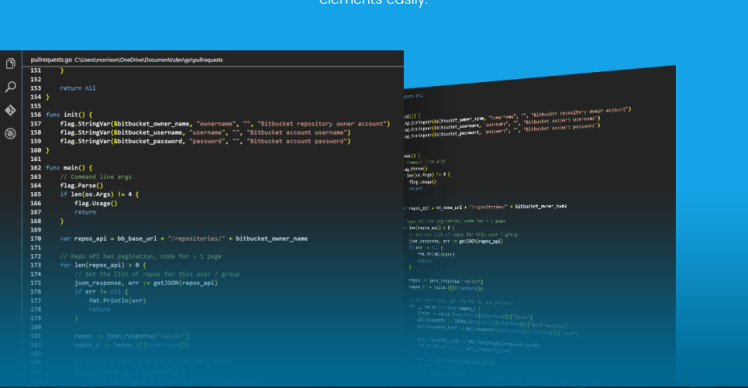
Task: Click 'flag.Parse()' on line 164
Action: (82, 186)
